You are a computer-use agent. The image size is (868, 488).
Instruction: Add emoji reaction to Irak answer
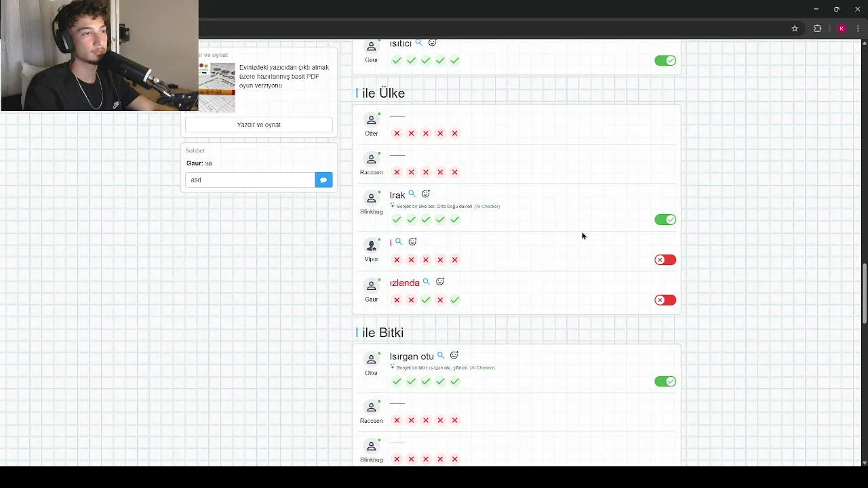[x=426, y=194]
